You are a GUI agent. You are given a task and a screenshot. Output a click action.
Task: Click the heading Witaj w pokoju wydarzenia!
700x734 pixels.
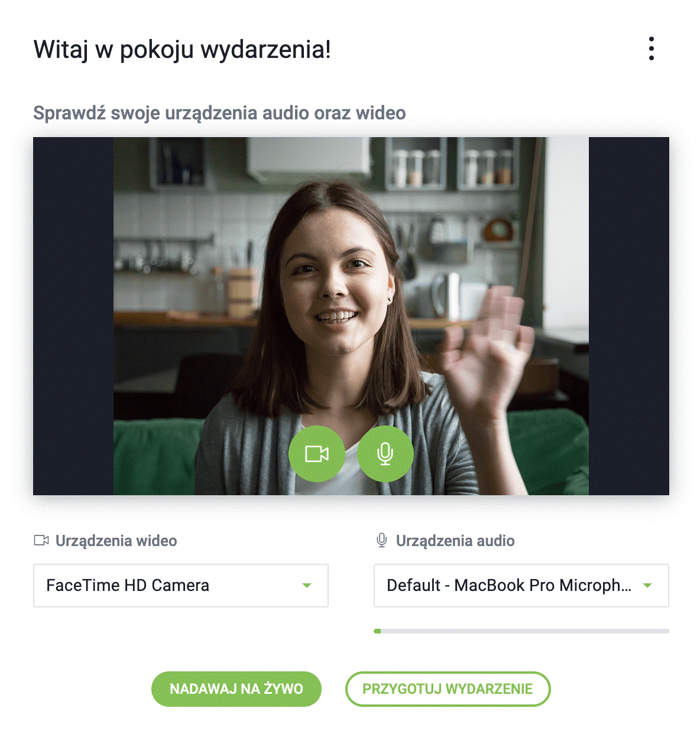tap(182, 50)
